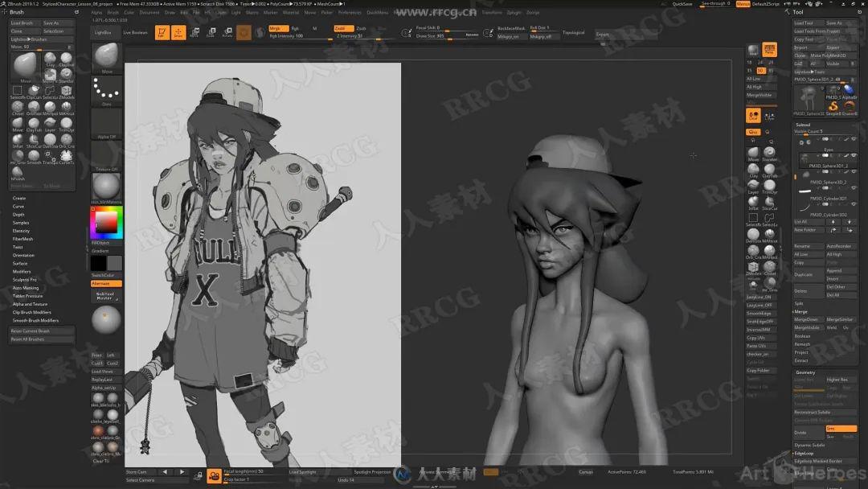
Task: Collapse the Geometry section in Tool palette
Action: (x=805, y=372)
